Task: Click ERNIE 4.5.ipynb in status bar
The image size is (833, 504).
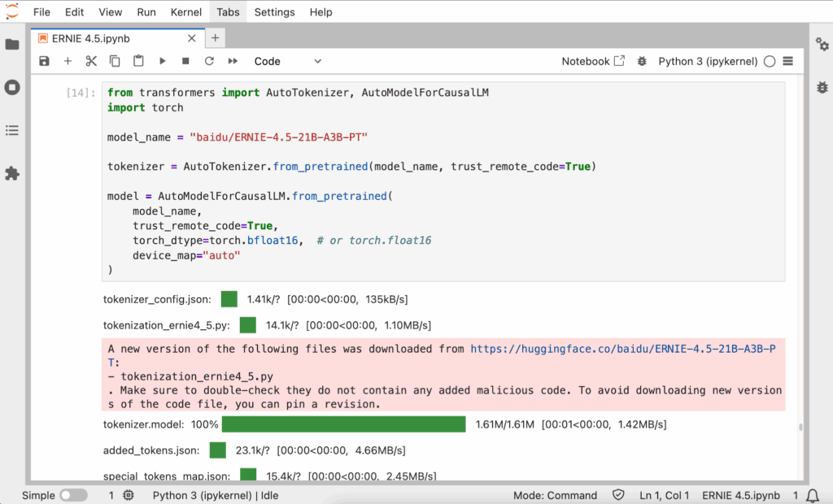Action: coord(741,495)
